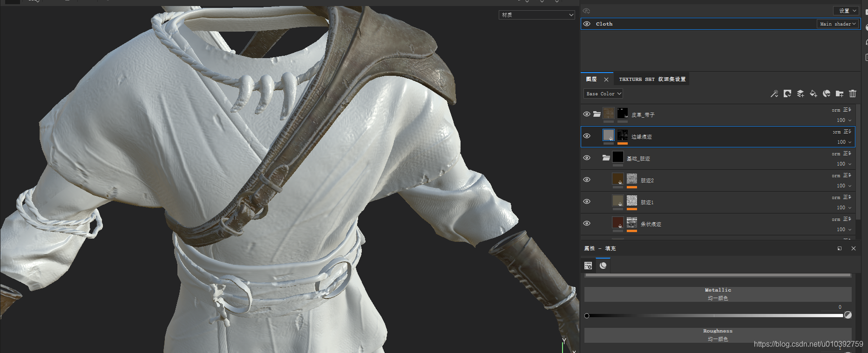Click the folder icon of 基础_脏迹 layer
The image size is (868, 353).
(606, 158)
